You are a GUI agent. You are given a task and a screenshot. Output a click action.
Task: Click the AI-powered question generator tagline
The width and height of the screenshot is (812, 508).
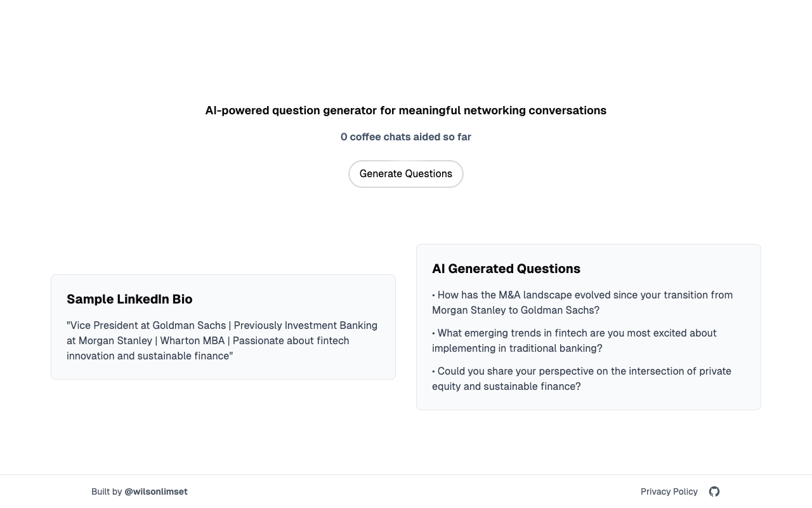click(406, 110)
